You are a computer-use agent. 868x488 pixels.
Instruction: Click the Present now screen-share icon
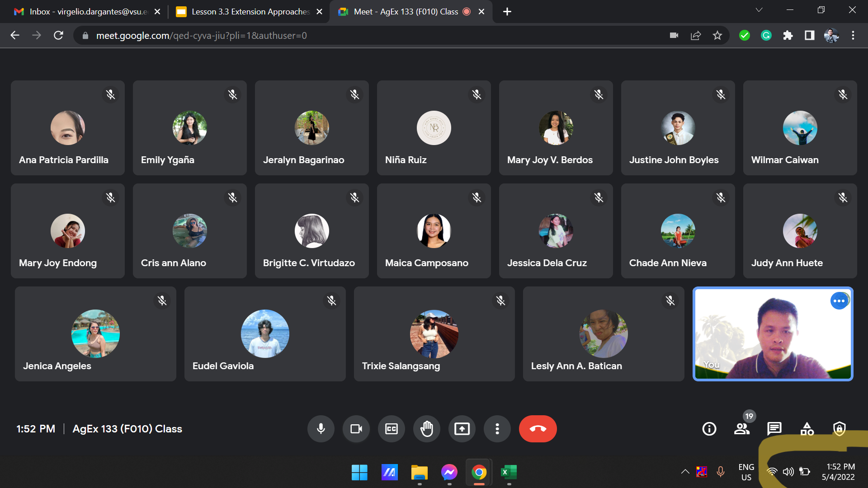pos(462,429)
